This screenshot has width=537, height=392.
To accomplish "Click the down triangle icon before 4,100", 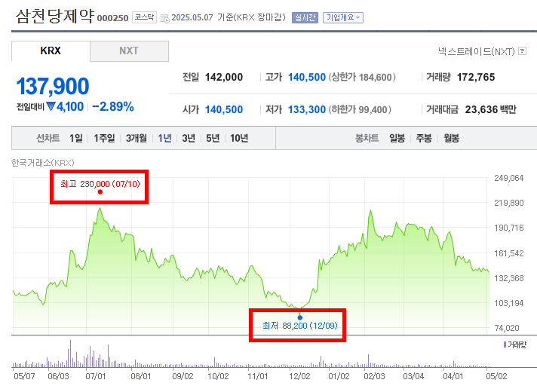I will [51, 106].
